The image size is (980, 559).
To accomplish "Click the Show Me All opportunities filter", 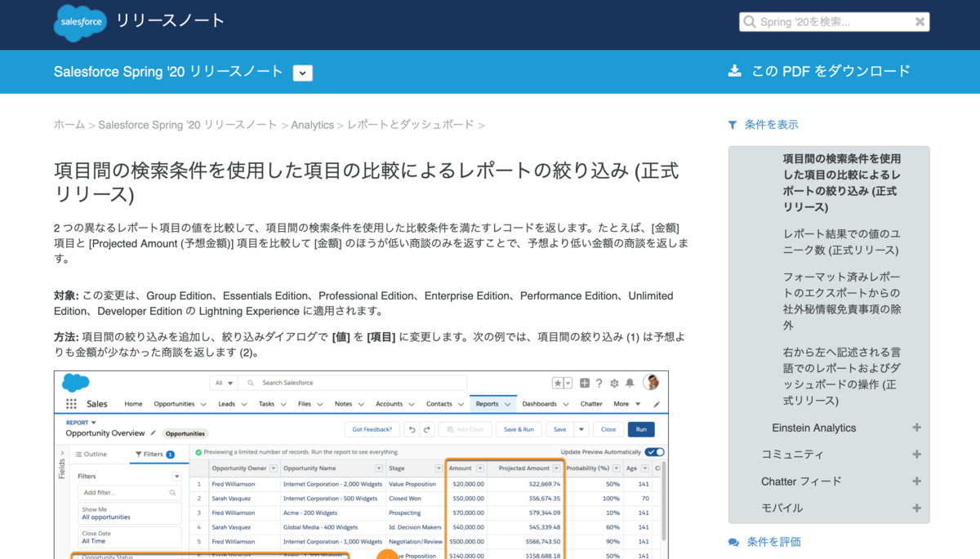I will [x=129, y=513].
